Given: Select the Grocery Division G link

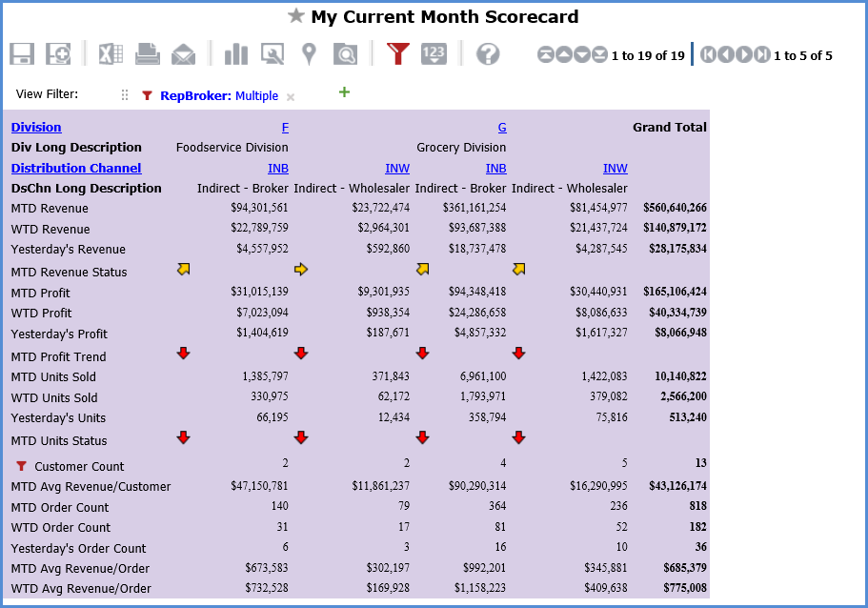Looking at the screenshot, I should pyautogui.click(x=502, y=127).
